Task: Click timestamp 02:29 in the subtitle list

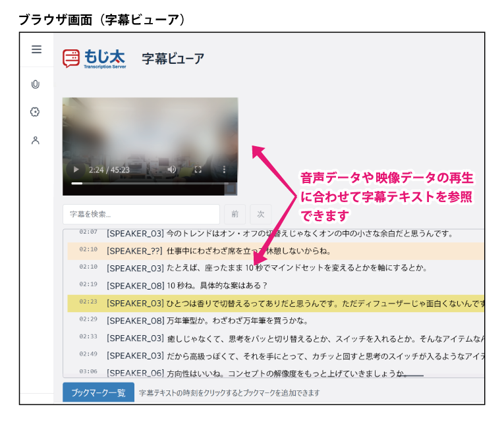Action: click(x=88, y=319)
